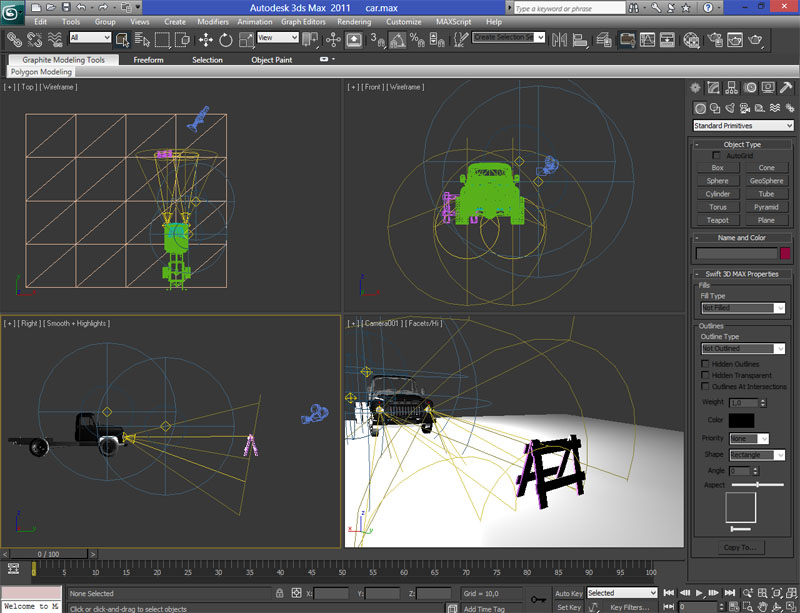Toggle the selection lock icon

279,593
